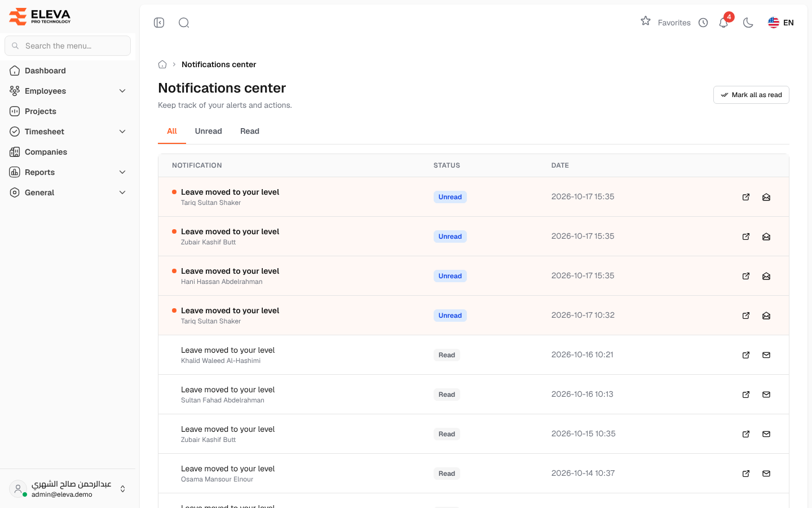
Task: Open link for Zubair Kashif Butt 10:35 notification
Action: (746, 434)
